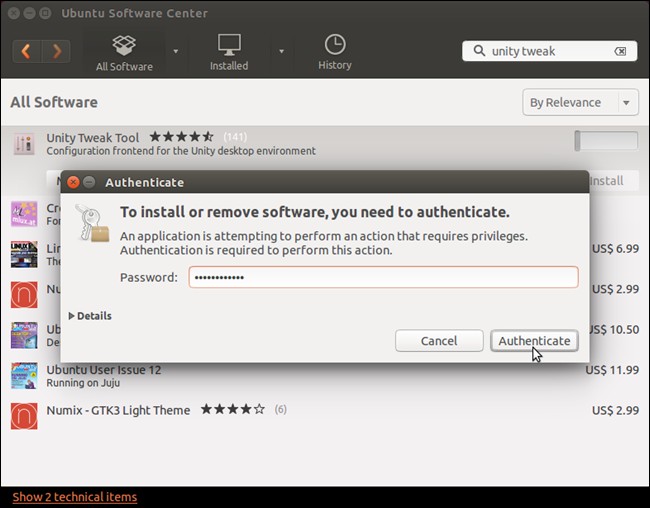Open the Installed dropdown arrow

pos(281,51)
